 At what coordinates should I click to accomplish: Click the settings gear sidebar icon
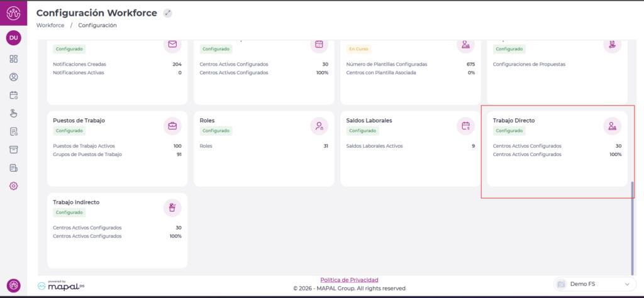click(x=14, y=186)
